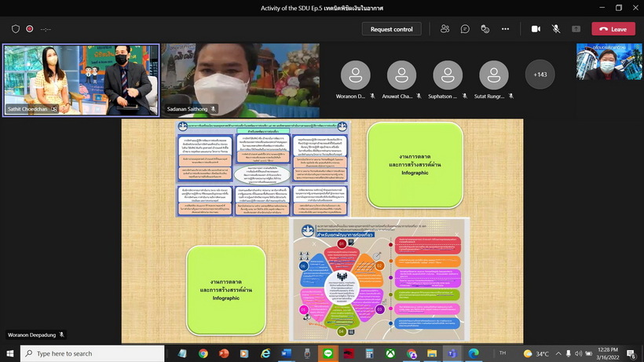This screenshot has height=362, width=644.
Task: Open Microsoft Word from taskbar
Action: 285,354
